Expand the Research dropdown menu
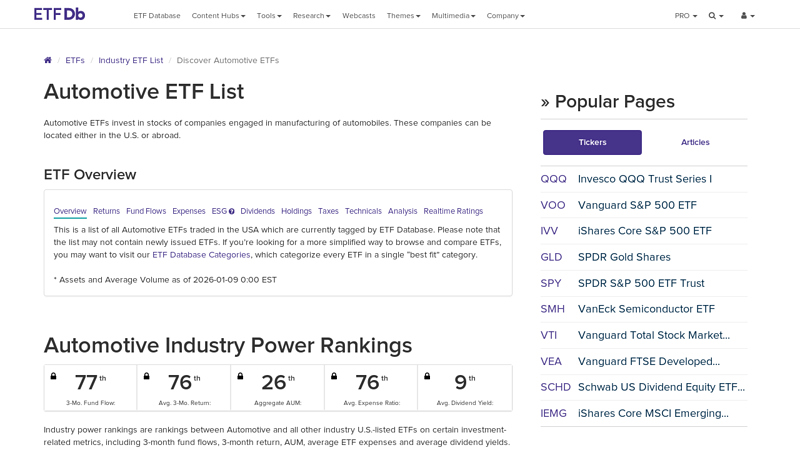Screen dimensions: 800x450 [x=311, y=16]
